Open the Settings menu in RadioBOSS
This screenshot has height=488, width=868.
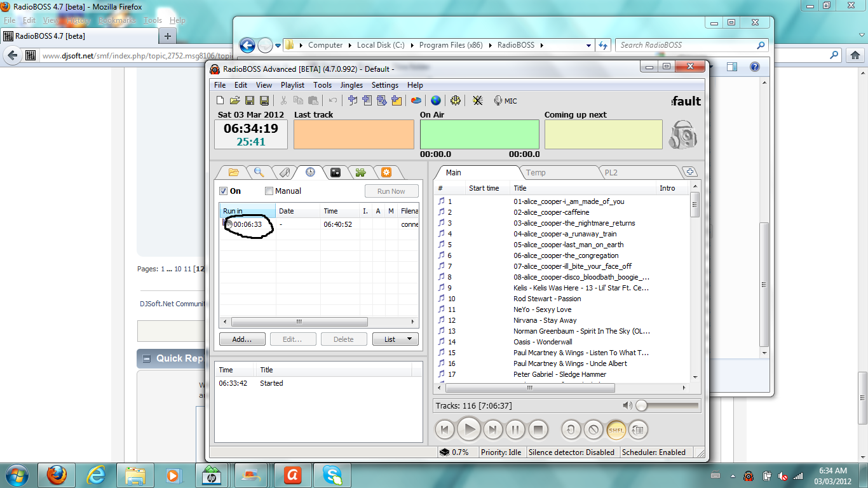(385, 85)
